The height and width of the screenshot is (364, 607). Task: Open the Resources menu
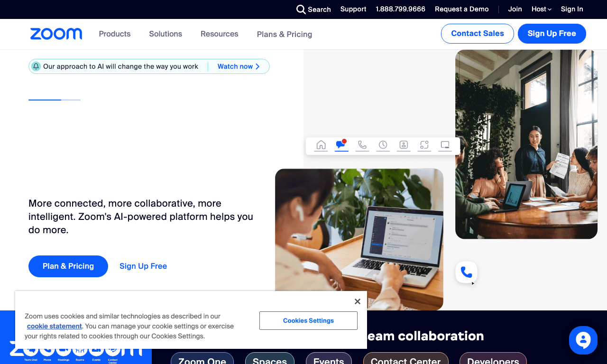pyautogui.click(x=220, y=34)
